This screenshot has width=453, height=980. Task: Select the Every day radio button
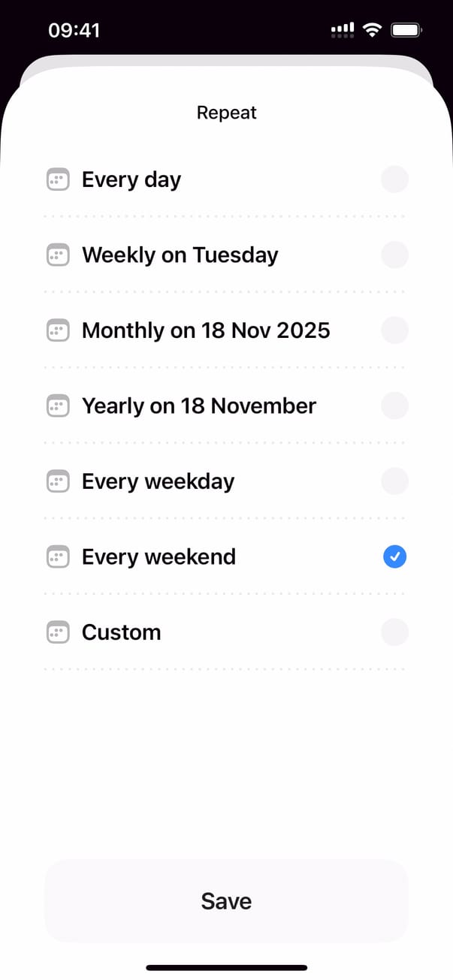pyautogui.click(x=394, y=180)
